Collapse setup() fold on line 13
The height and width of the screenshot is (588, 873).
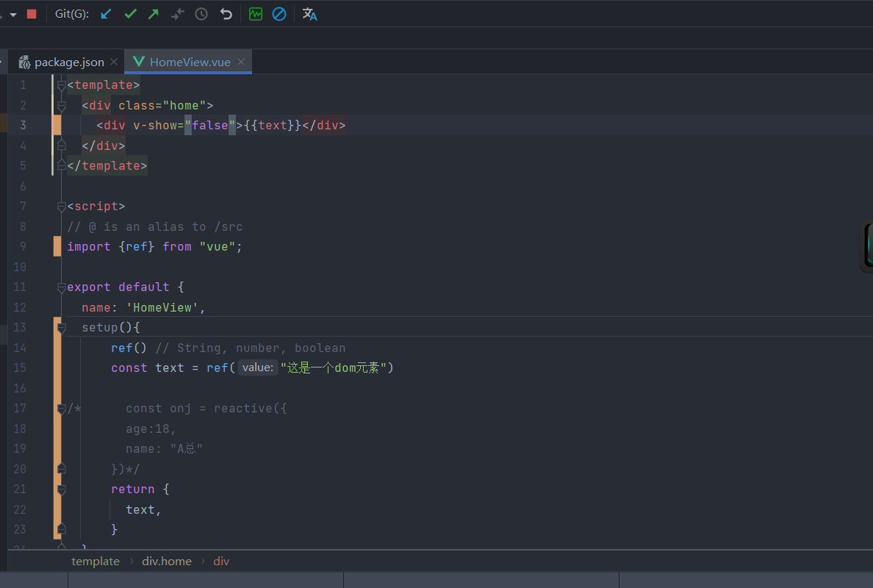(62, 328)
